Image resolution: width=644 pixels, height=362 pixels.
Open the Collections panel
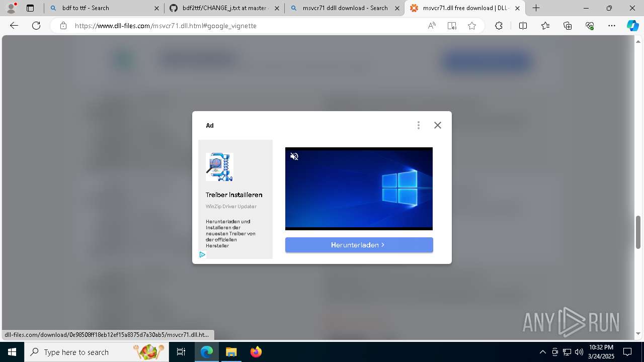coord(568,26)
